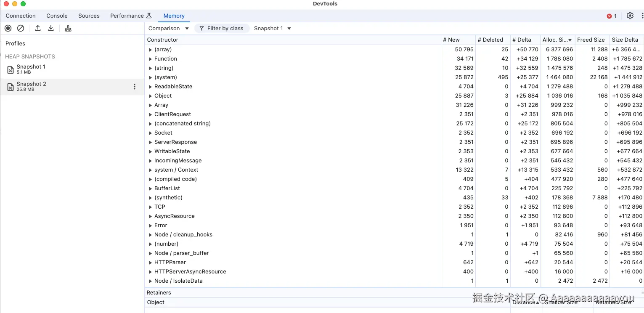644x313 pixels.
Task: Click the Filter by class field
Action: [222, 28]
